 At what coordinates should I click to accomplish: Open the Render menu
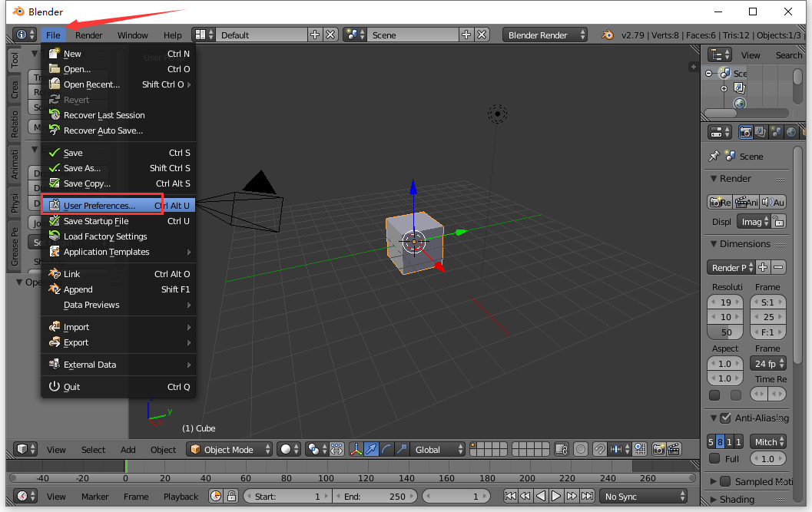(x=88, y=35)
